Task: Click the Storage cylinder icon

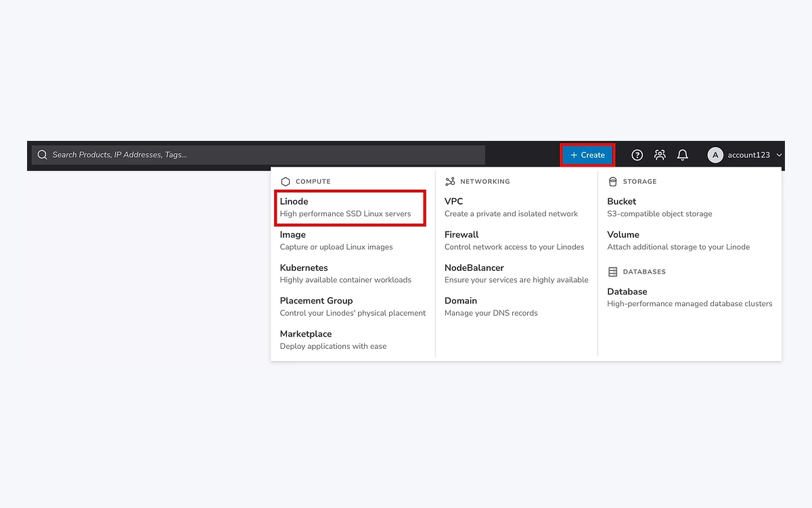Action: (x=613, y=182)
